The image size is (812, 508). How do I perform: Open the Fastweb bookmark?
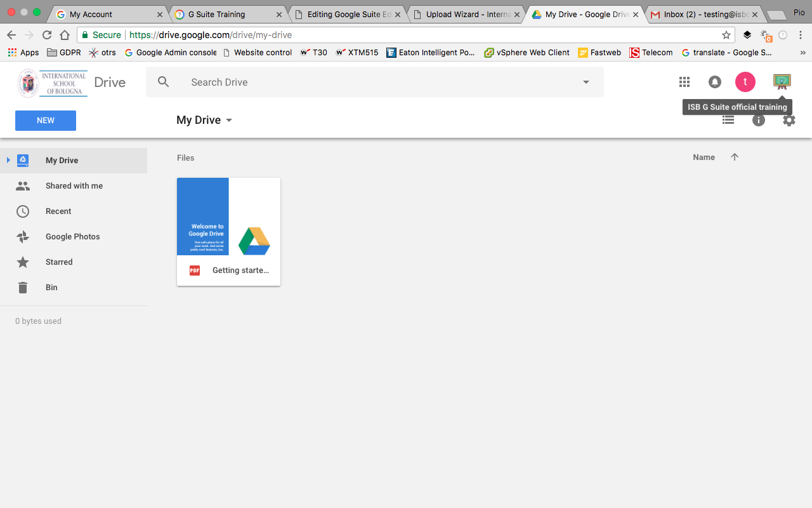point(599,53)
